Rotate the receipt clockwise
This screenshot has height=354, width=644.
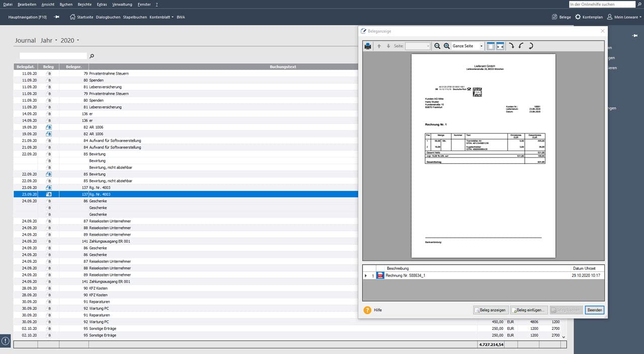(512, 46)
